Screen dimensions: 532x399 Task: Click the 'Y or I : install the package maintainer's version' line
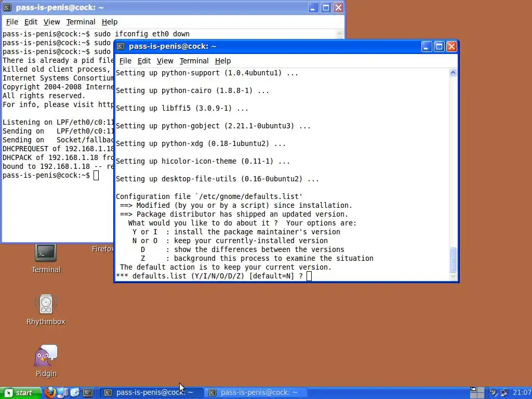[236, 232]
